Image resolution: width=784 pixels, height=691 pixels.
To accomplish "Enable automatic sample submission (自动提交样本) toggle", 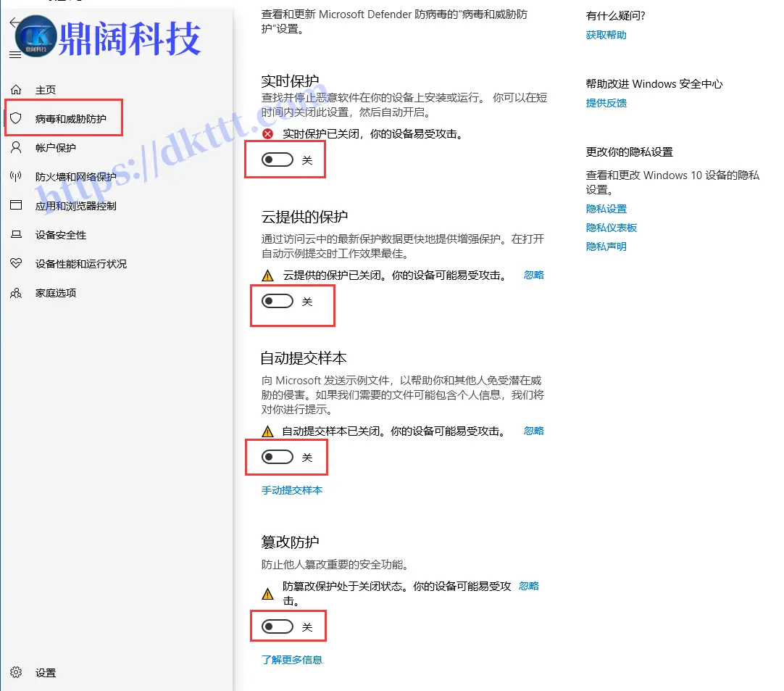I will (278, 457).
